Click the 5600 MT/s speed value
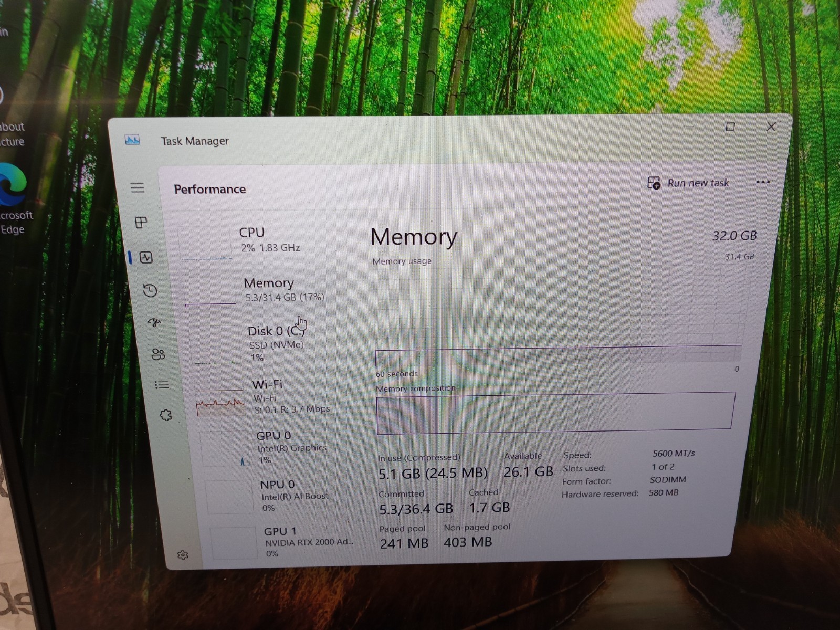 tap(674, 453)
